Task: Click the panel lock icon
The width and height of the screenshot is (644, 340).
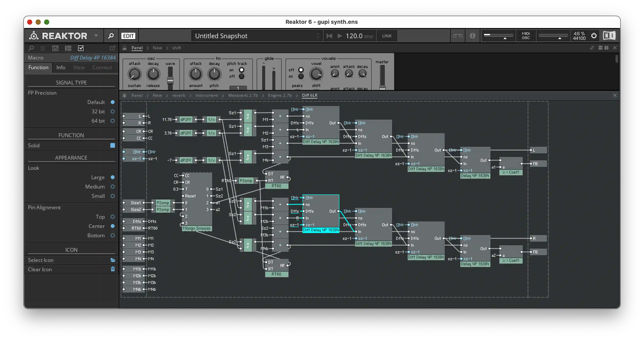Action: point(125,48)
